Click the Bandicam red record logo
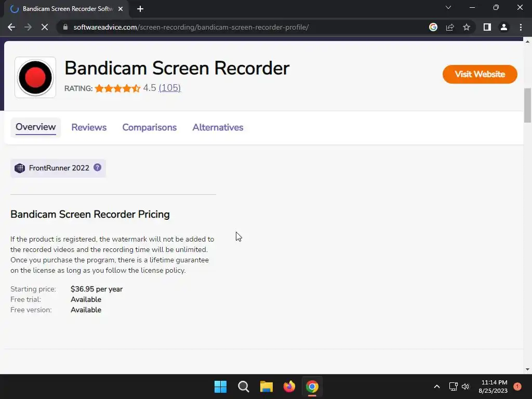Viewport: 532px width, 399px height. coord(35,77)
